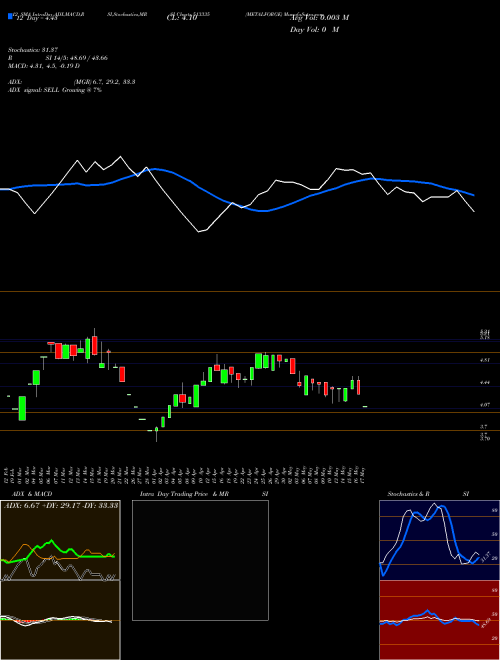Viewport: 500px width, 660px height.
Task: Select the 'CL: 4.10' closing price text
Action: [x=182, y=18]
